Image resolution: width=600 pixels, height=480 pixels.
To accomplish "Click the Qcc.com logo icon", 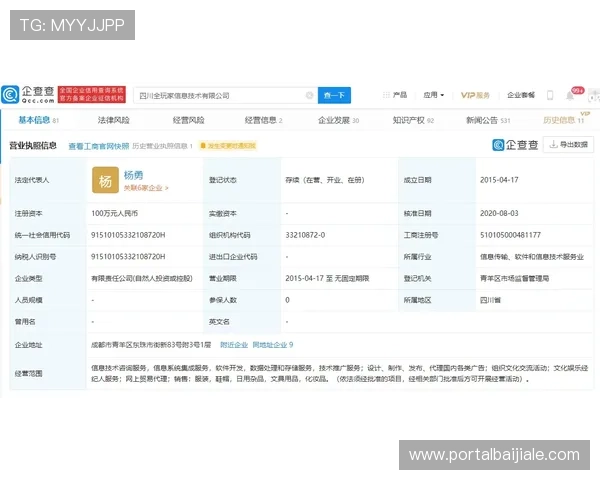I will (10, 95).
